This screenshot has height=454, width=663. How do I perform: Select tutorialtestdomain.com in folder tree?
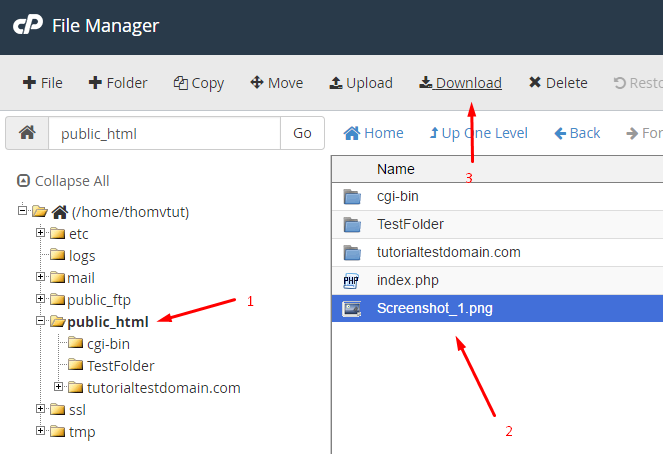coord(164,388)
